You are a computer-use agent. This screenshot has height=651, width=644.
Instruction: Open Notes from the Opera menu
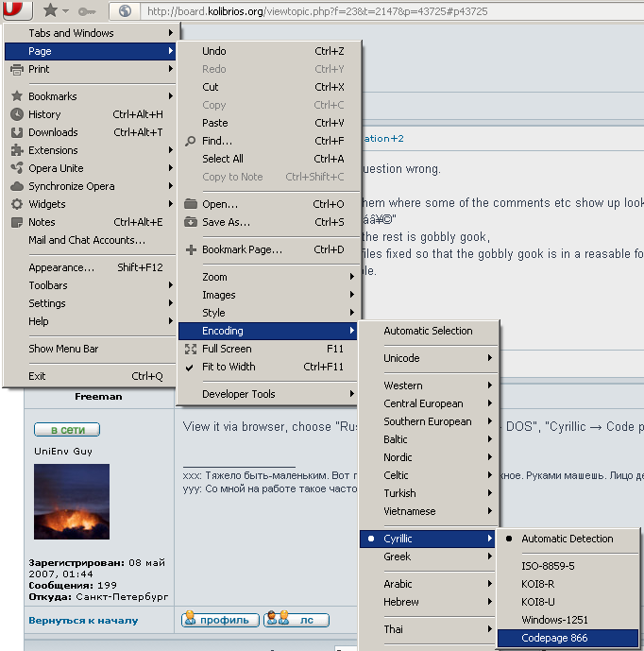(x=42, y=222)
